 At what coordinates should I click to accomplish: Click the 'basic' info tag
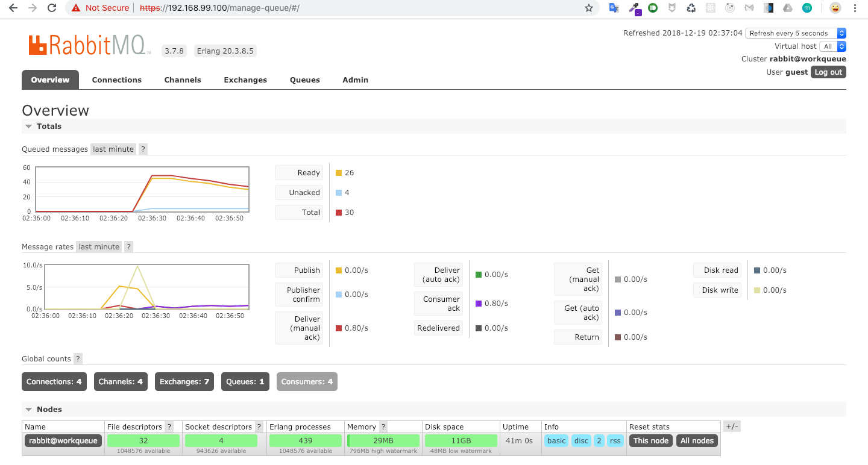point(556,440)
